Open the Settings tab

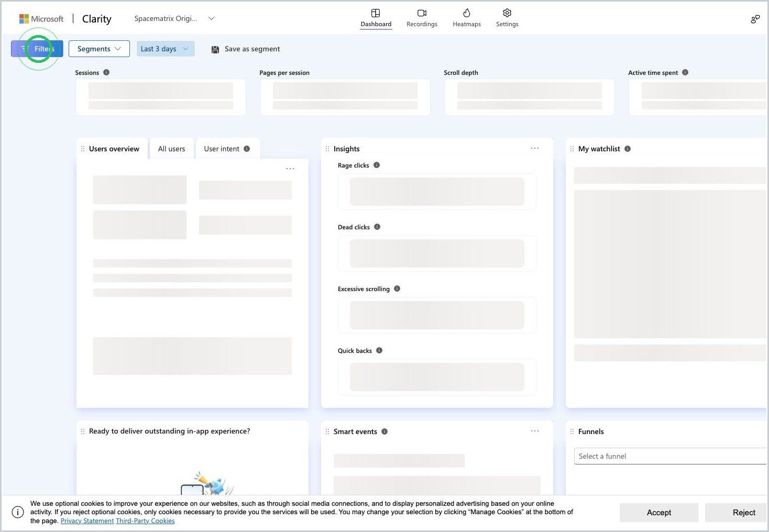(x=507, y=18)
